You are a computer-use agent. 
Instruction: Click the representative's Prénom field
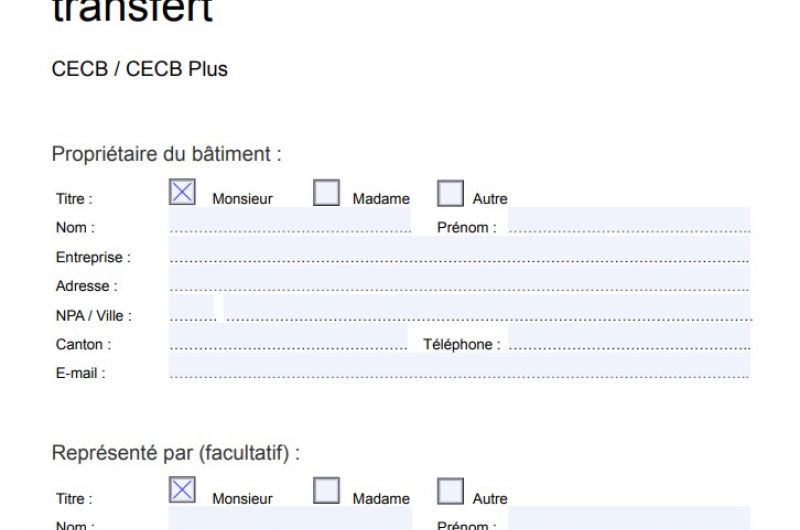coord(629,519)
